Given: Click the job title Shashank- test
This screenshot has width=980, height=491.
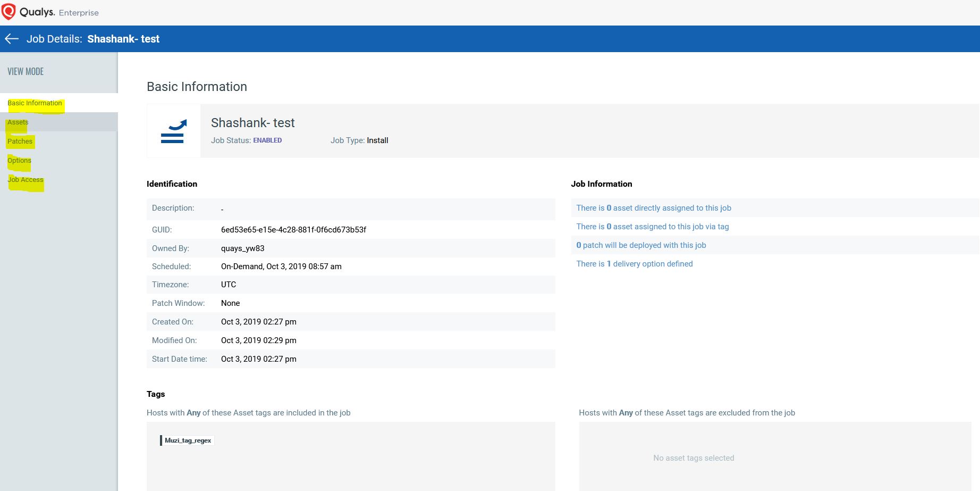Looking at the screenshot, I should (253, 122).
